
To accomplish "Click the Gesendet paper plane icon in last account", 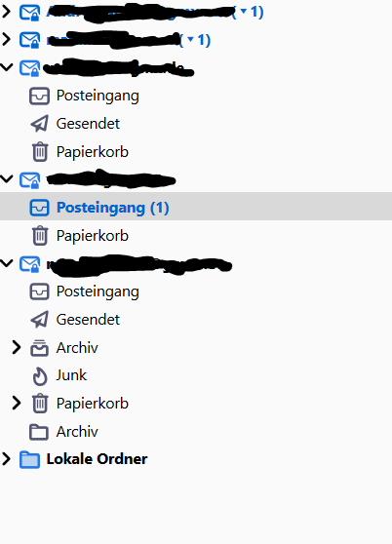I will click(40, 320).
